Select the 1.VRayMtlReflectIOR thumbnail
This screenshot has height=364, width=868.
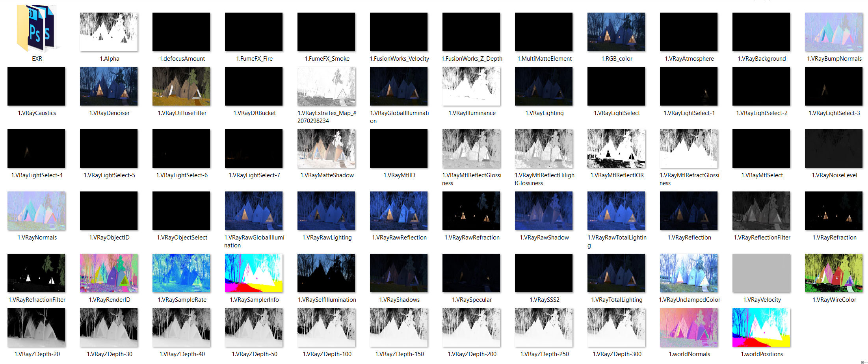(x=616, y=149)
